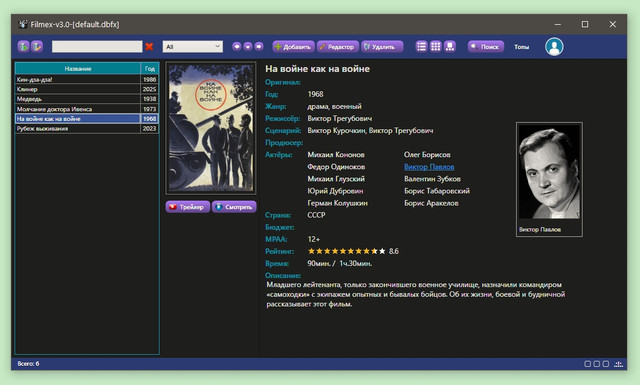Click the year cell 1986
This screenshot has width=640, height=385.
[x=150, y=79]
